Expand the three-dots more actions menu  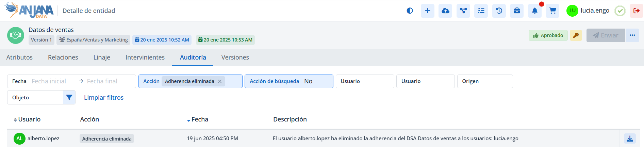pos(632,35)
